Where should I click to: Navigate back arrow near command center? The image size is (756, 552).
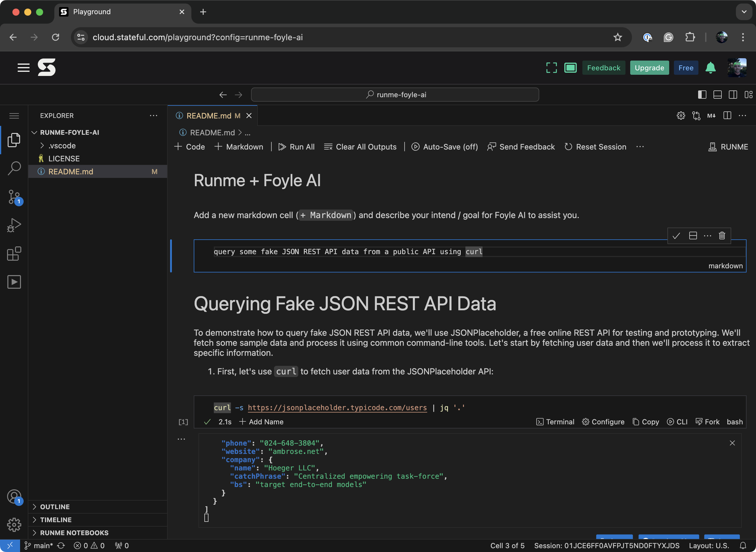(x=223, y=95)
